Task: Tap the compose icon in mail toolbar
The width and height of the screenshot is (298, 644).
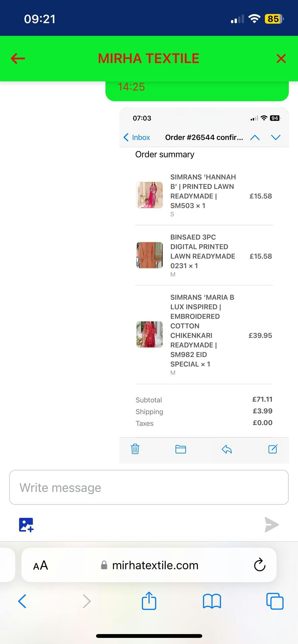Action: [x=273, y=449]
